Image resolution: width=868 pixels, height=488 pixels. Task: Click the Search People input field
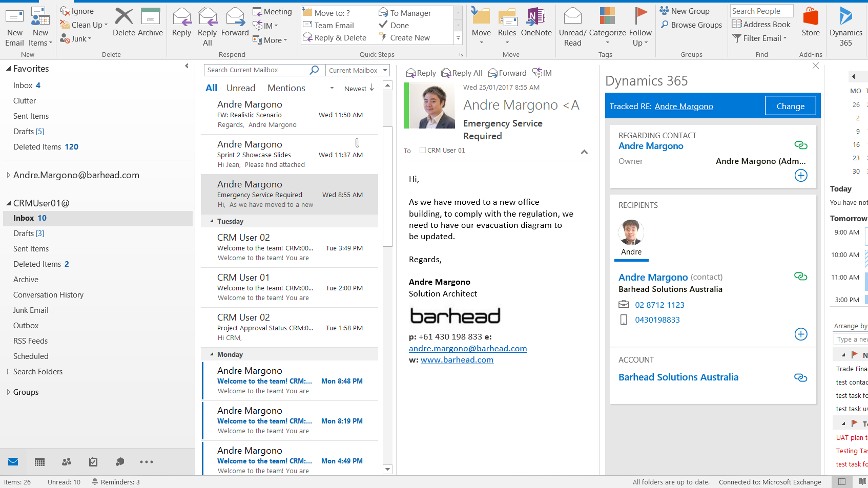pyautogui.click(x=761, y=11)
